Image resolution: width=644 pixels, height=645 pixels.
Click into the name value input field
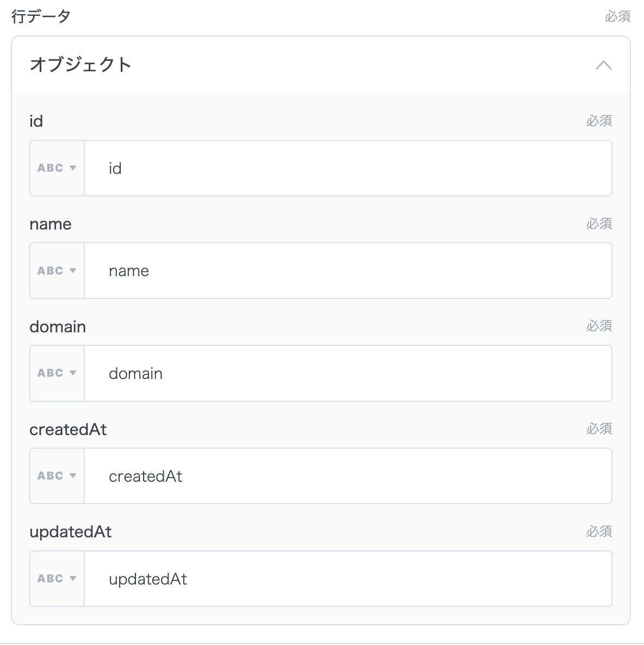[348, 271]
